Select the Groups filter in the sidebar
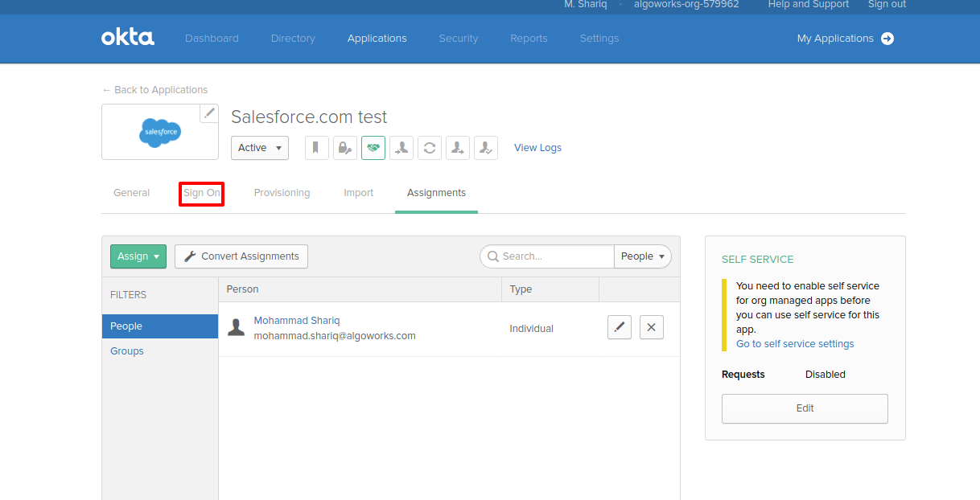 pos(127,351)
